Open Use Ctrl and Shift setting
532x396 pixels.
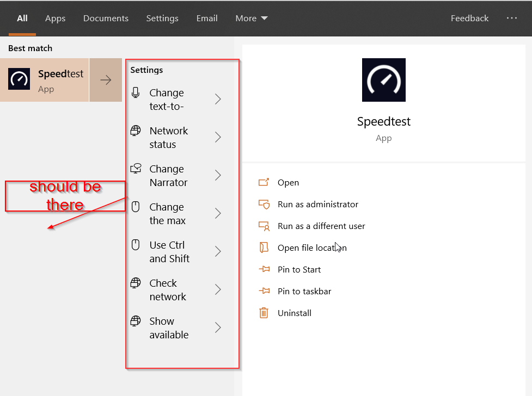176,251
